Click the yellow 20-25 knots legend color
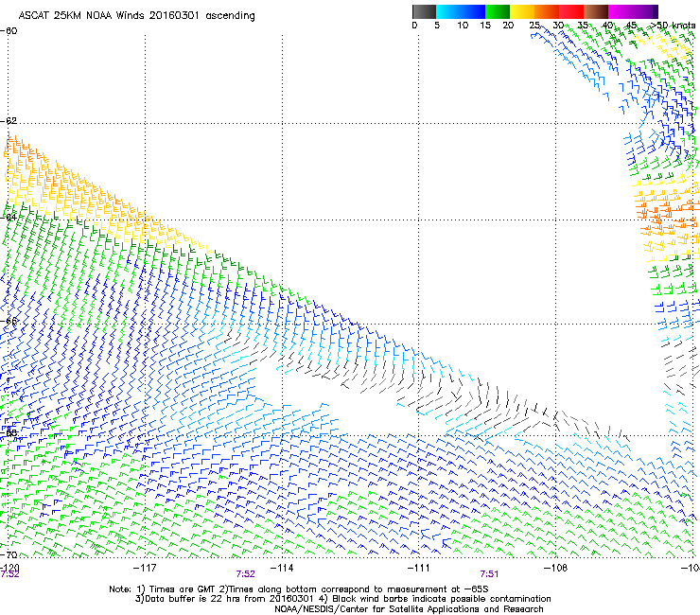 pos(522,11)
